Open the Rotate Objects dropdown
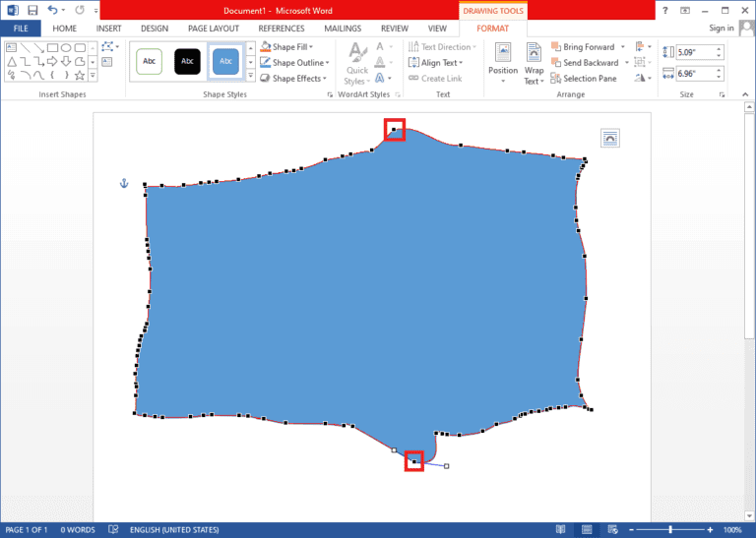 [x=643, y=78]
